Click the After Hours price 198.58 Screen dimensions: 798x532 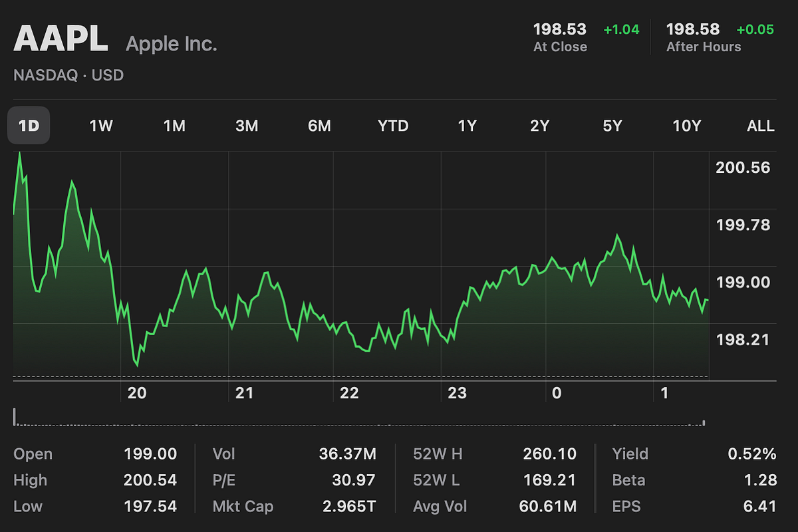(x=693, y=29)
